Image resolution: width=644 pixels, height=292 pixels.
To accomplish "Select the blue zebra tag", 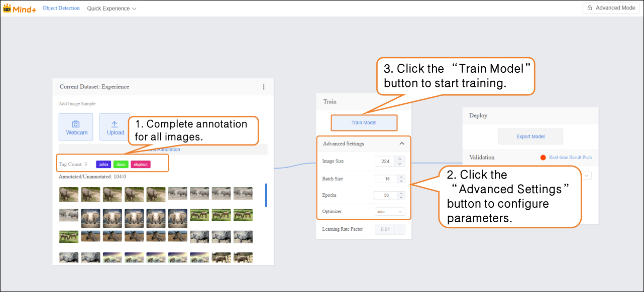I will (x=103, y=164).
